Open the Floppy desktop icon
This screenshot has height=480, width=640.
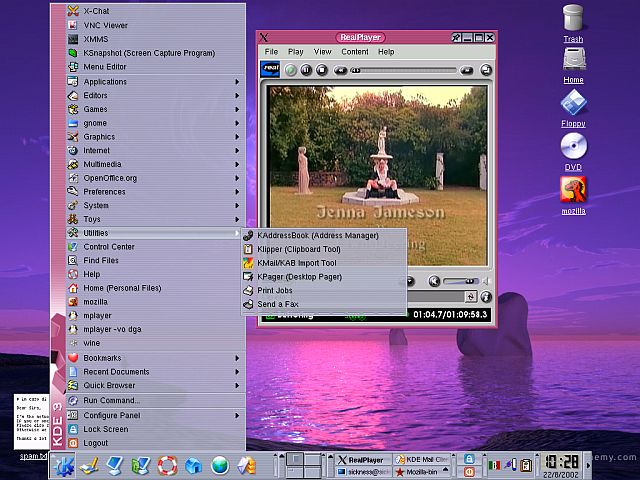573,104
